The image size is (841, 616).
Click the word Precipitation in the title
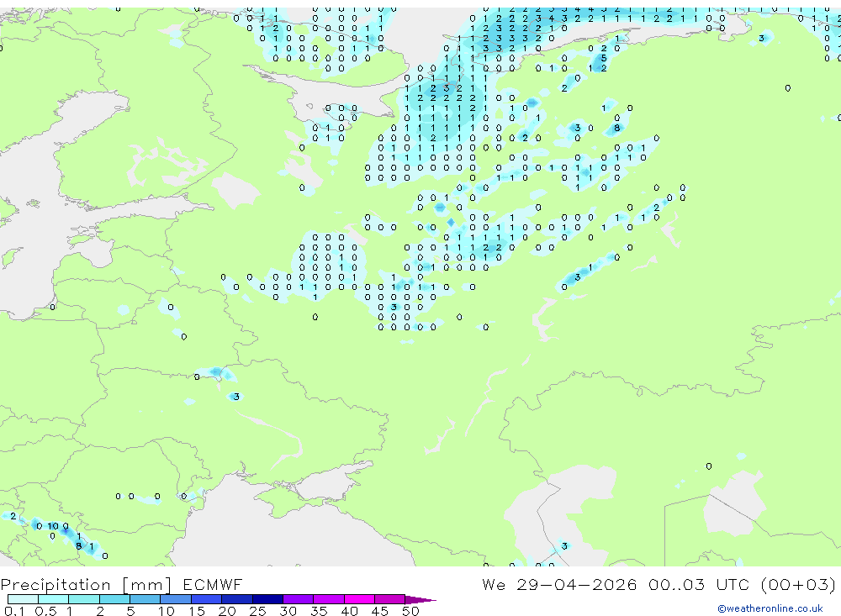[56, 584]
